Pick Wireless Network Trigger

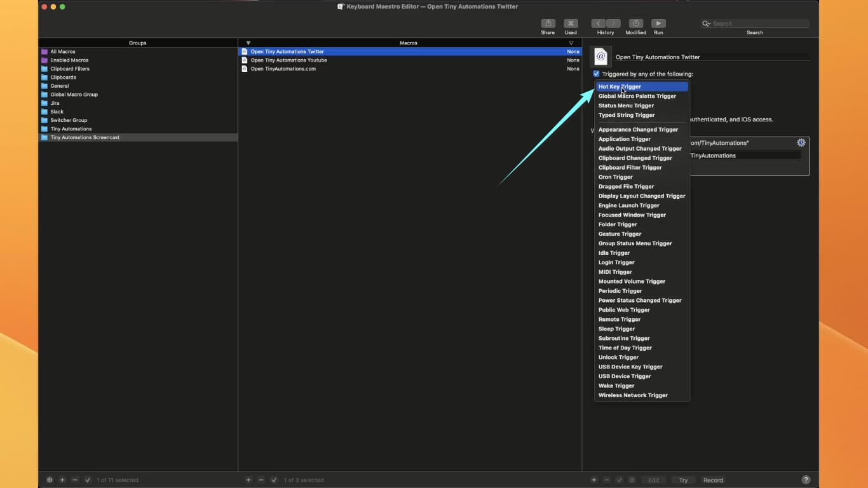pyautogui.click(x=642, y=395)
